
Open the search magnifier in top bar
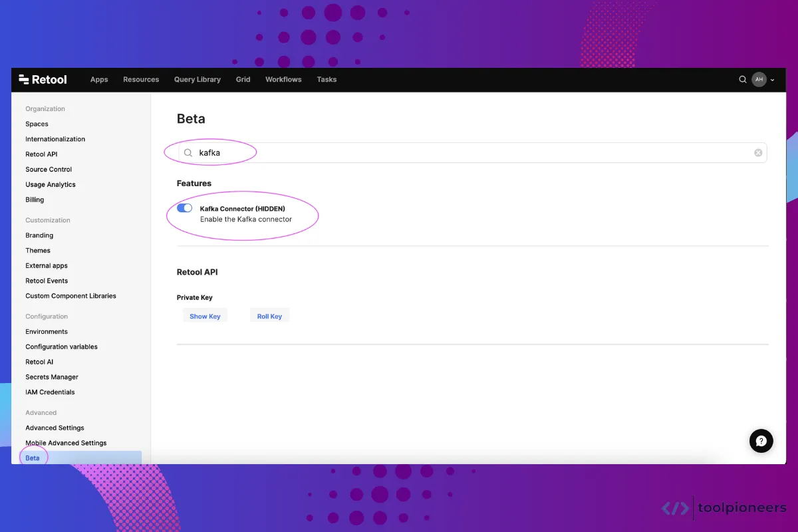tap(743, 79)
